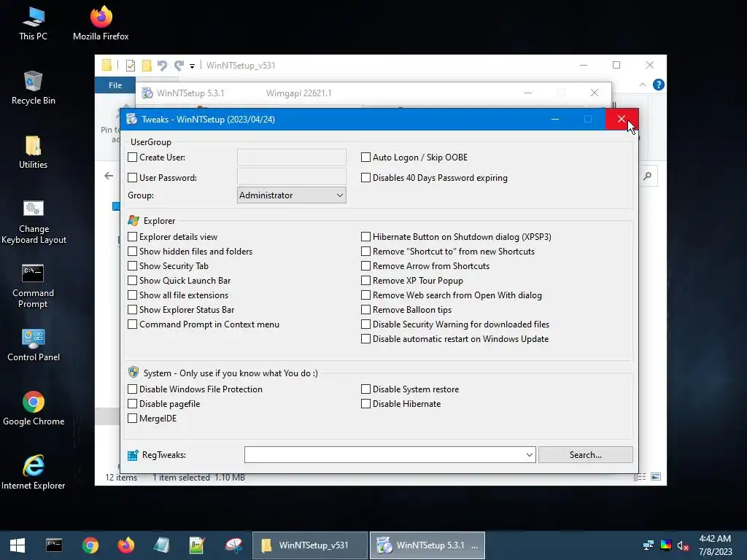747x560 pixels.
Task: Open Internet Explorer desktop shortcut
Action: click(34, 472)
